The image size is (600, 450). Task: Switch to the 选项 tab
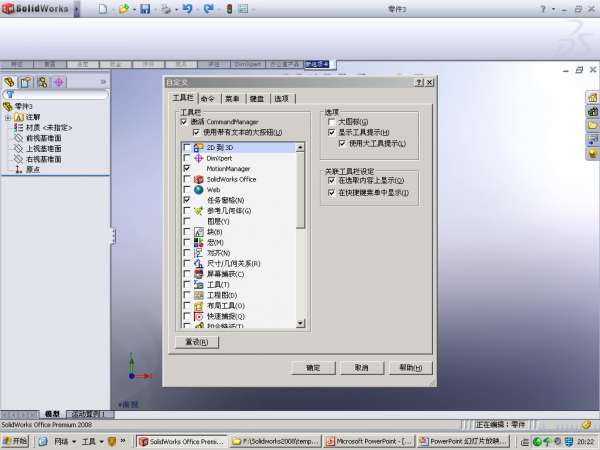click(282, 99)
